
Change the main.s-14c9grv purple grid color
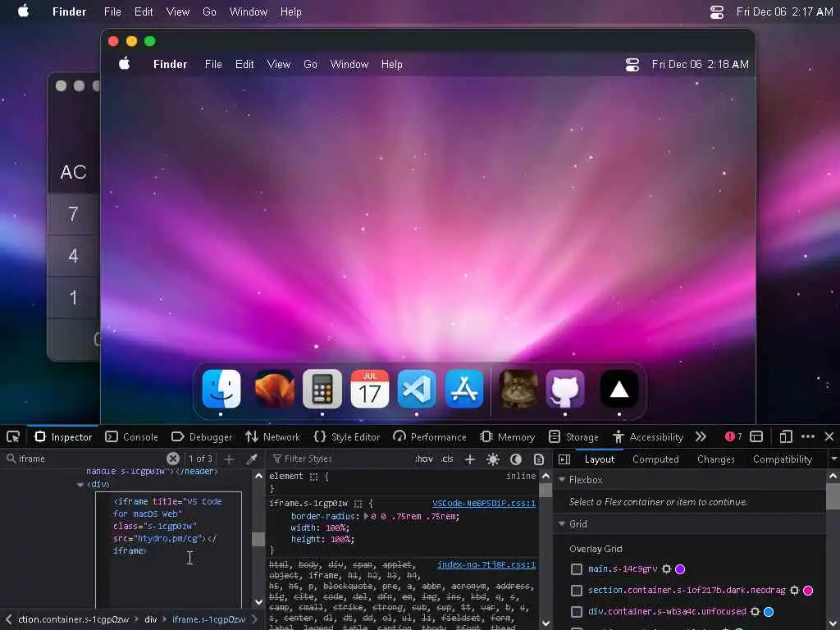[680, 569]
